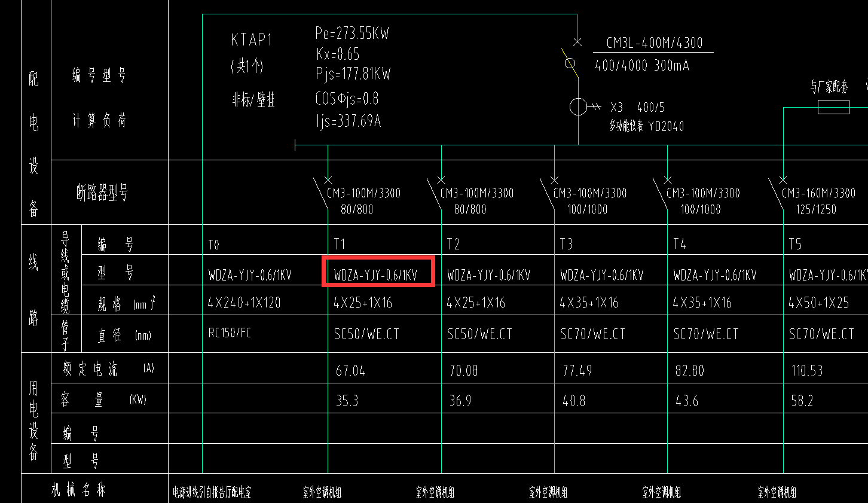868x503 pixels.
Task: Select the 4X25+1X16 spec under T1
Action: (363, 303)
